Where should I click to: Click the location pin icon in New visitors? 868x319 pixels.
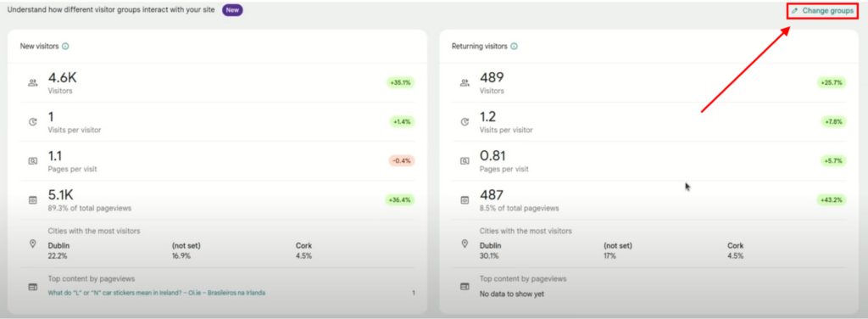tap(33, 243)
